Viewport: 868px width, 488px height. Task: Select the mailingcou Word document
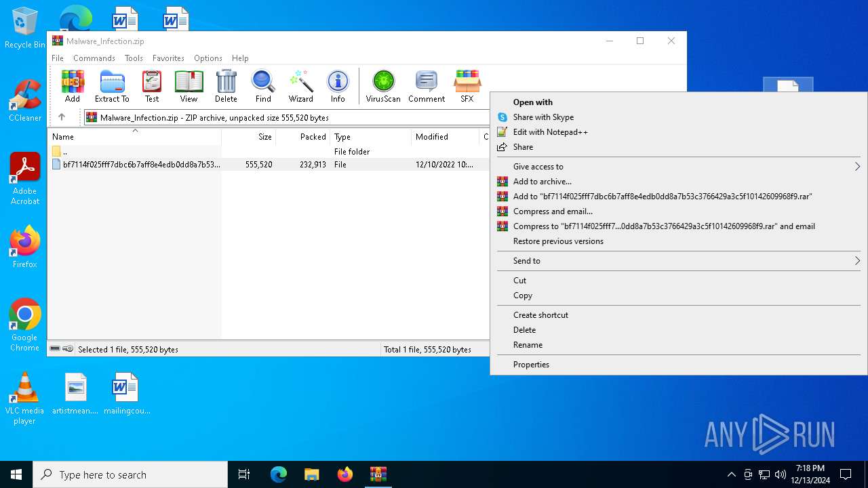125,394
